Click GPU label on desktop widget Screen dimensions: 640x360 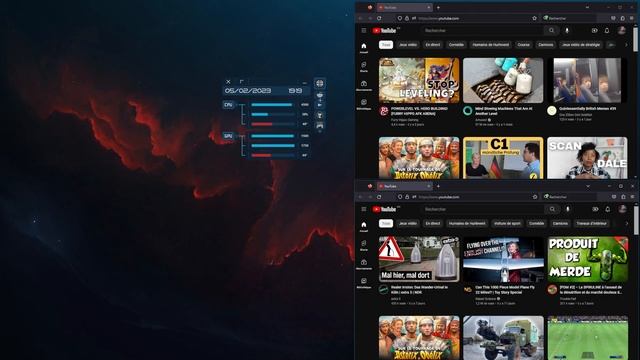tap(228, 136)
